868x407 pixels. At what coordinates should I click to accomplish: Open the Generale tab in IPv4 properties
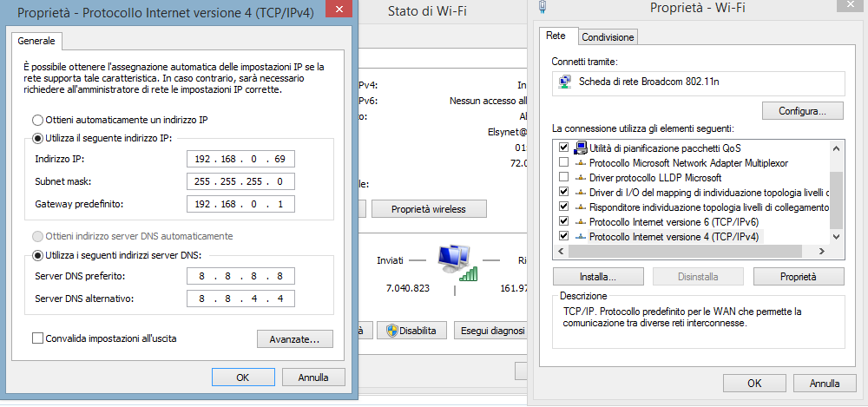pyautogui.click(x=36, y=41)
